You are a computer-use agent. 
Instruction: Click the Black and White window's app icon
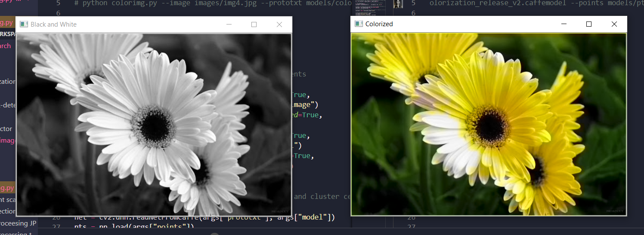(24, 24)
